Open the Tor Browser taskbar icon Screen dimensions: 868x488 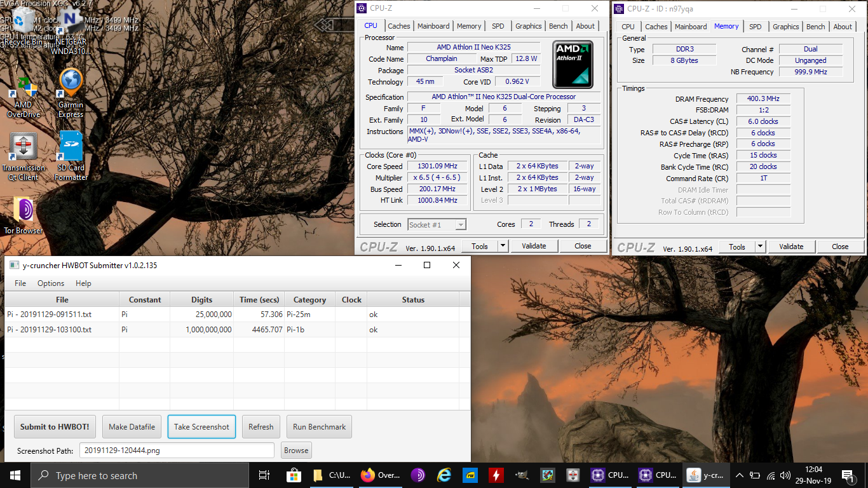(x=417, y=475)
